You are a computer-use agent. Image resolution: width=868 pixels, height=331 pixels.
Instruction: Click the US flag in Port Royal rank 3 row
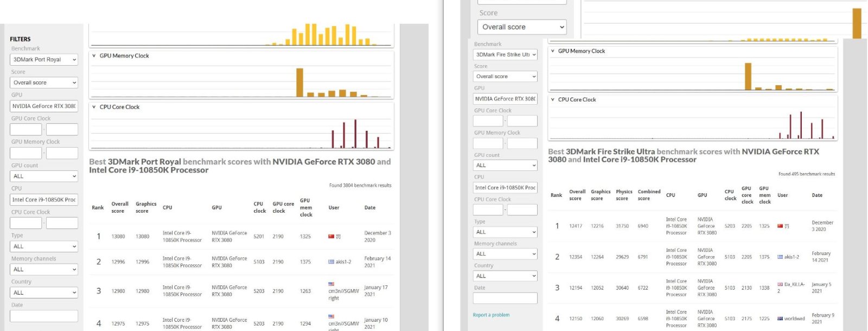point(331,284)
